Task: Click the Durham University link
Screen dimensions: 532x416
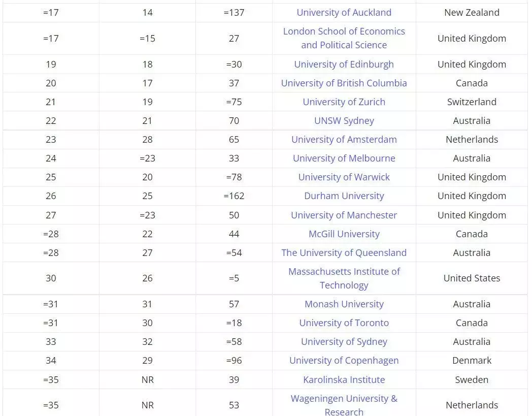Action: point(344,196)
